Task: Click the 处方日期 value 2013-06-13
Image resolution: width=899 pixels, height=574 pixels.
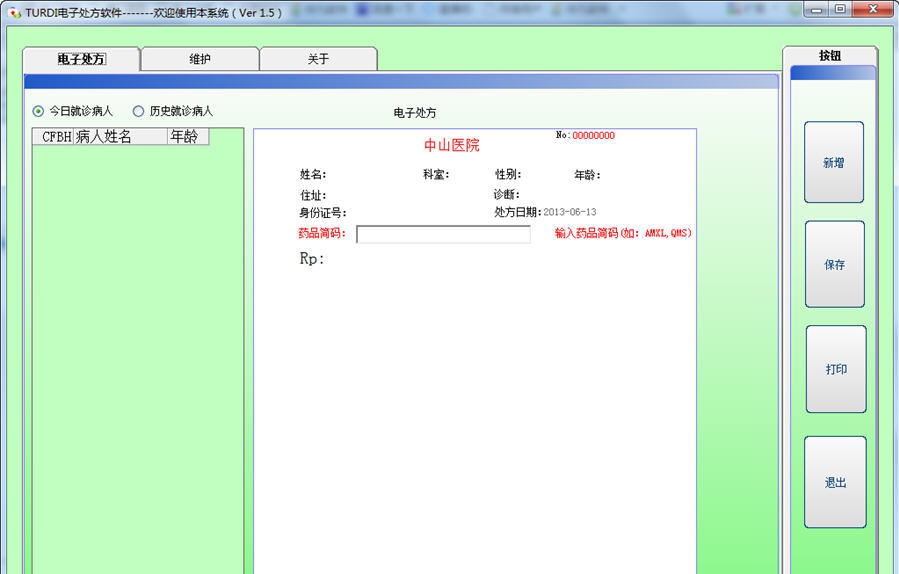Action: [570, 212]
